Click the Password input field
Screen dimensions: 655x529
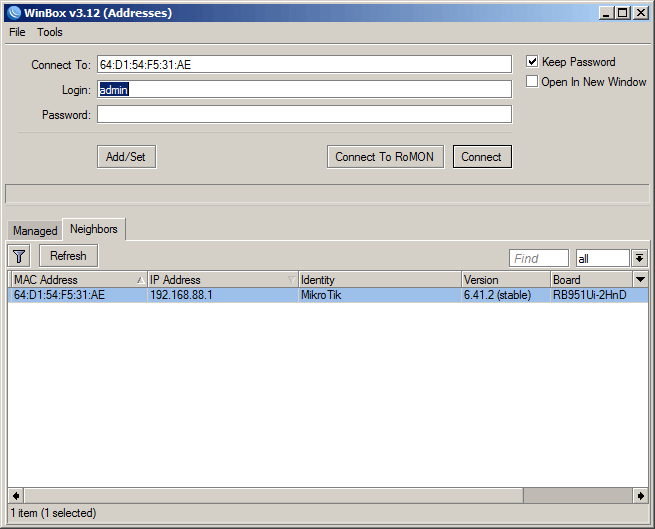[x=304, y=114]
